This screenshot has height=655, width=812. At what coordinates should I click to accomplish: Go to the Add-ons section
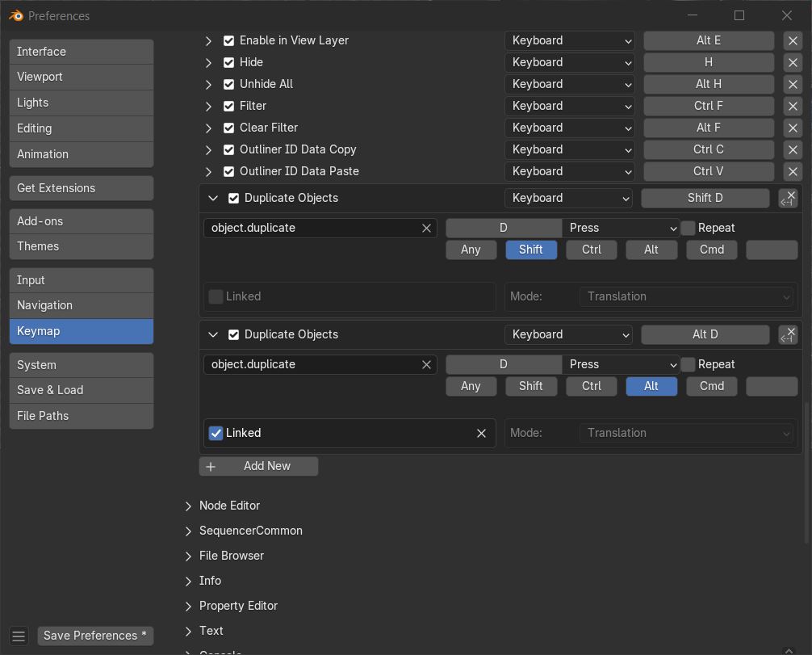(x=82, y=221)
